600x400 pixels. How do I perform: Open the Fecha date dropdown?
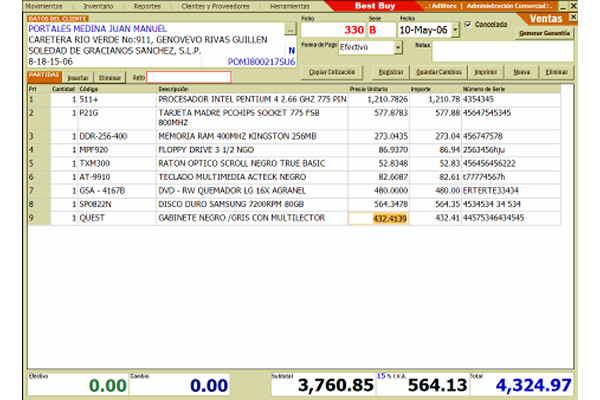(x=454, y=29)
